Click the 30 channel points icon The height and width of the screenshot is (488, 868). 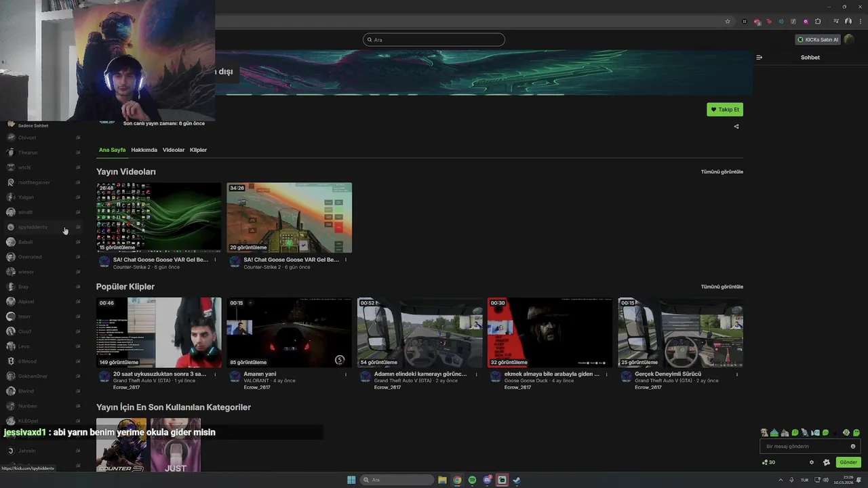[768, 462]
